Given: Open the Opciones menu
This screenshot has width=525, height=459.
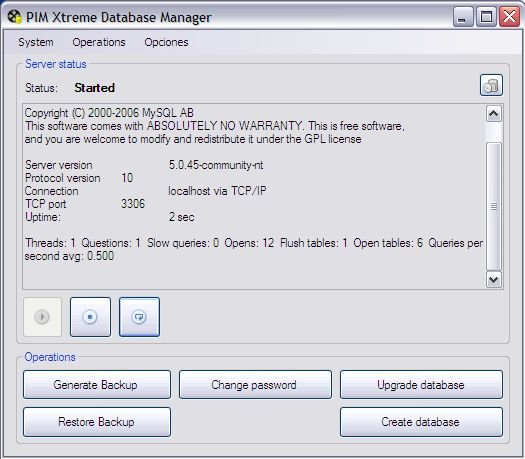Looking at the screenshot, I should coord(166,42).
